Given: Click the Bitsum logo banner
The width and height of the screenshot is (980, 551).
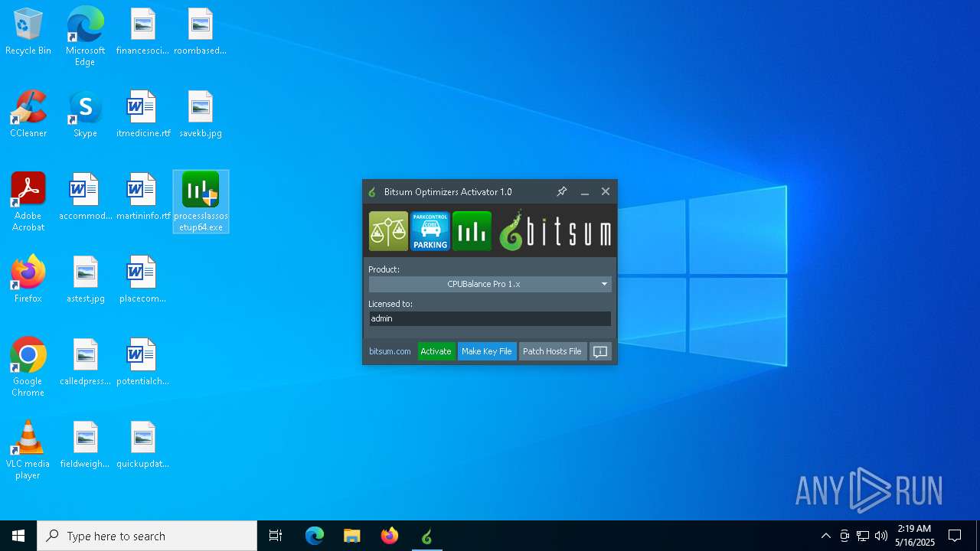Looking at the screenshot, I should pyautogui.click(x=555, y=231).
